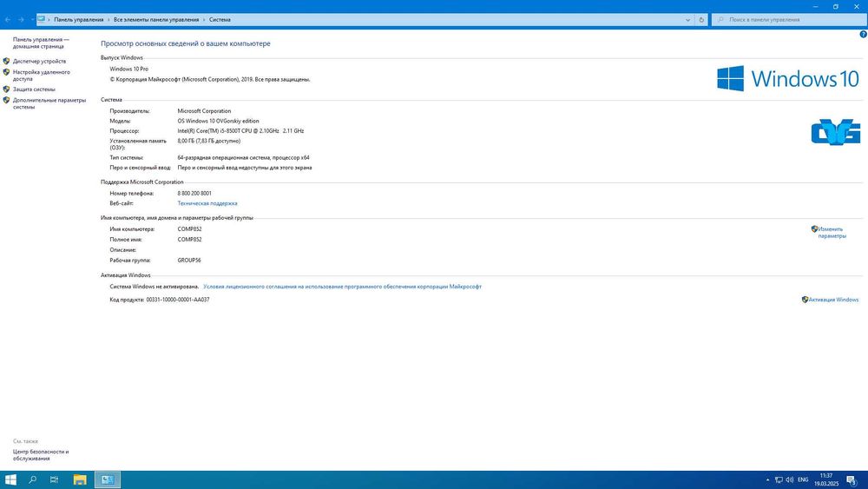Click the forward navigation arrow
This screenshot has height=489, width=868.
pos(21,19)
